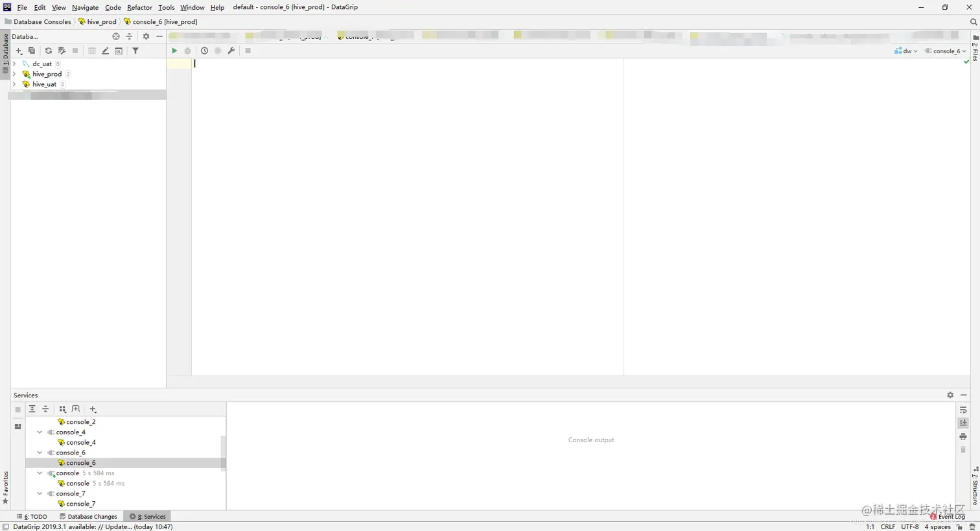
Task: Collapse all in Database panel header
Action: pyautogui.click(x=130, y=36)
